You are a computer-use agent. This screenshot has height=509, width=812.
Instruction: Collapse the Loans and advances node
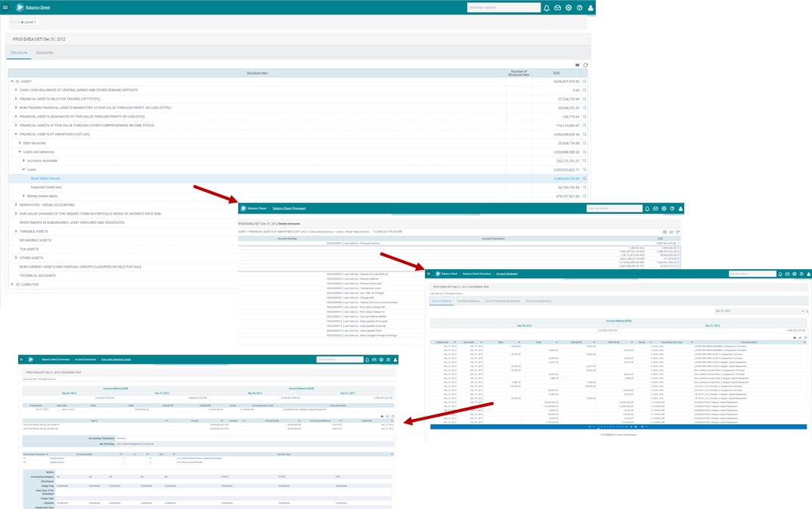(20, 152)
